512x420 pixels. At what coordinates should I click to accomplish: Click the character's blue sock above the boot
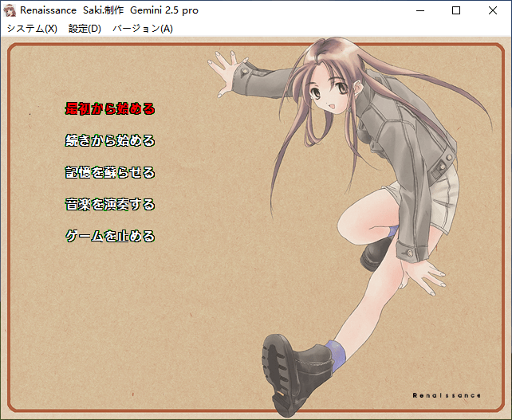coord(337,353)
